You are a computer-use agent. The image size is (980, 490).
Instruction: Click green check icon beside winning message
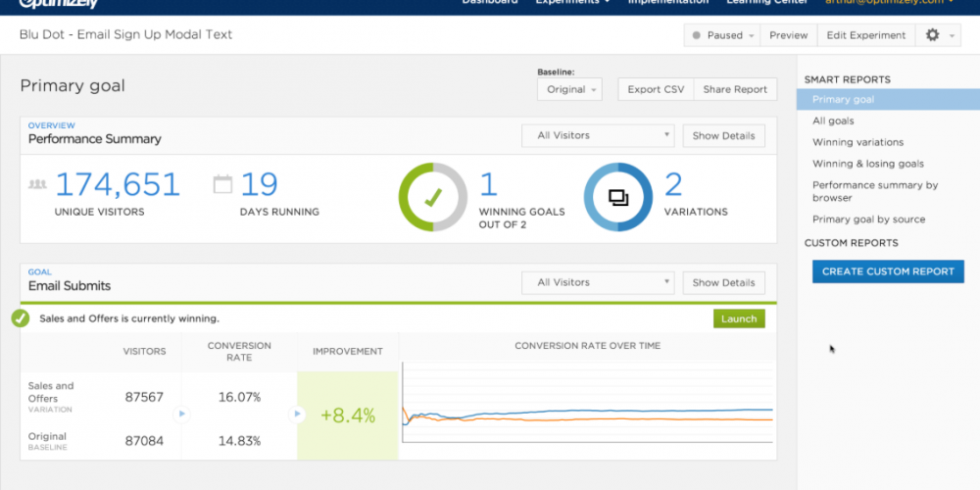pos(20,318)
